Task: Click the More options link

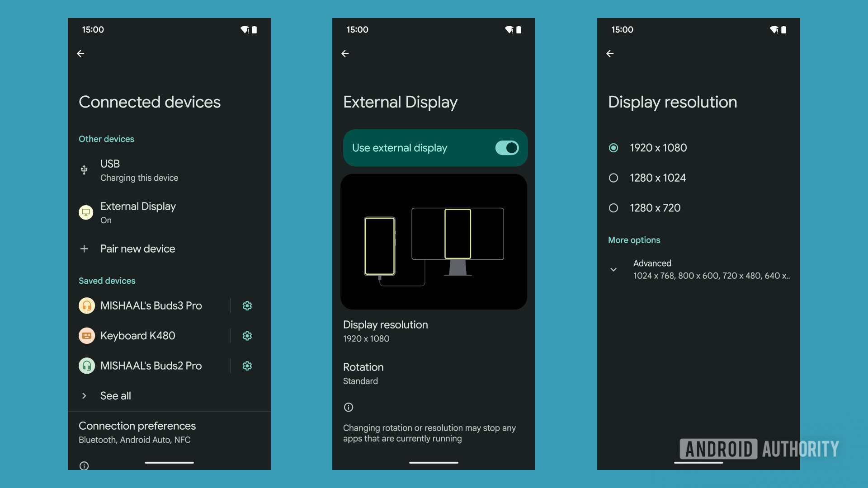Action: tap(634, 239)
